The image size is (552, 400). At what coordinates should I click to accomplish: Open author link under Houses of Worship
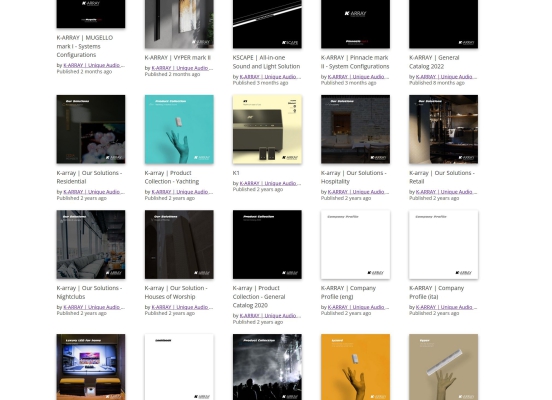coord(182,307)
